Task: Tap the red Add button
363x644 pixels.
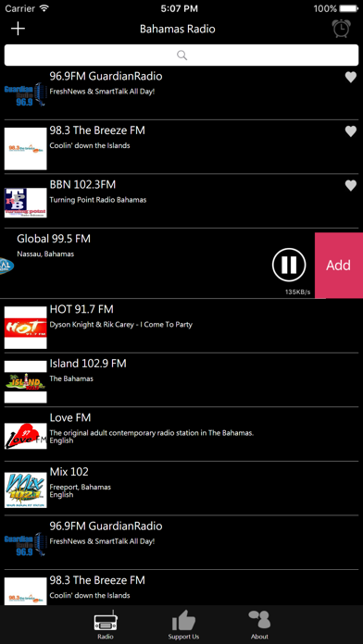Action: (x=339, y=266)
